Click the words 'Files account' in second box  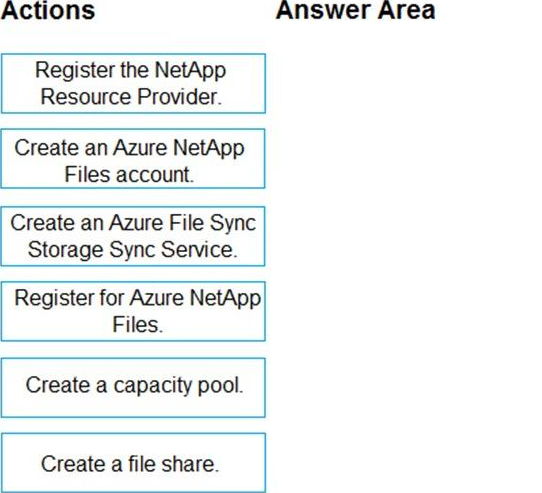[129, 174]
